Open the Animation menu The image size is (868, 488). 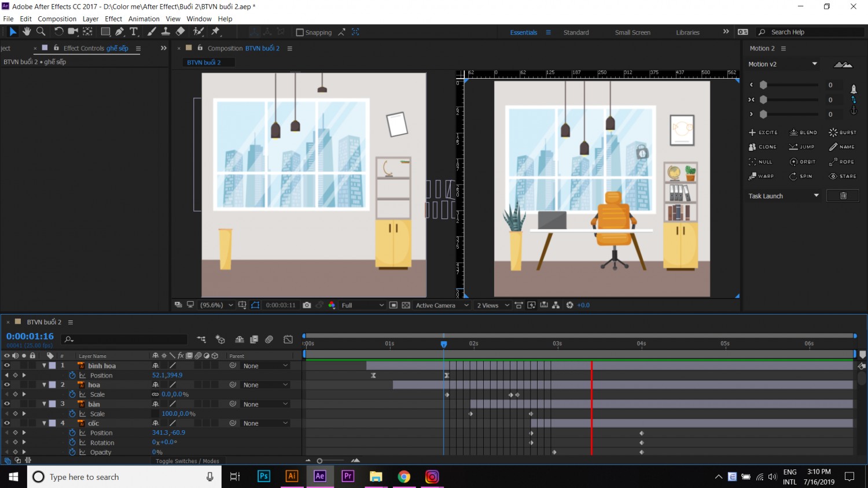click(x=144, y=19)
